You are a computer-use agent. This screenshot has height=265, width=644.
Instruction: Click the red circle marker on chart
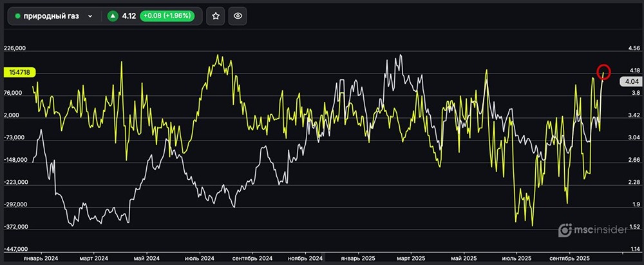[x=603, y=71]
